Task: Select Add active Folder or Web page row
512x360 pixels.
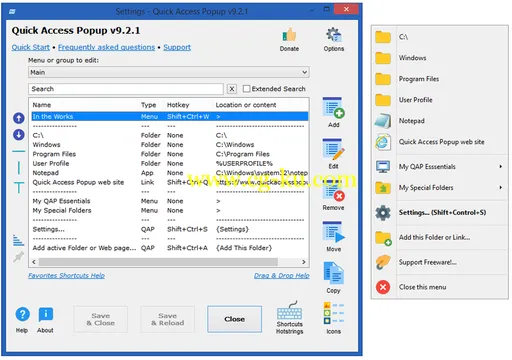Action: point(169,248)
